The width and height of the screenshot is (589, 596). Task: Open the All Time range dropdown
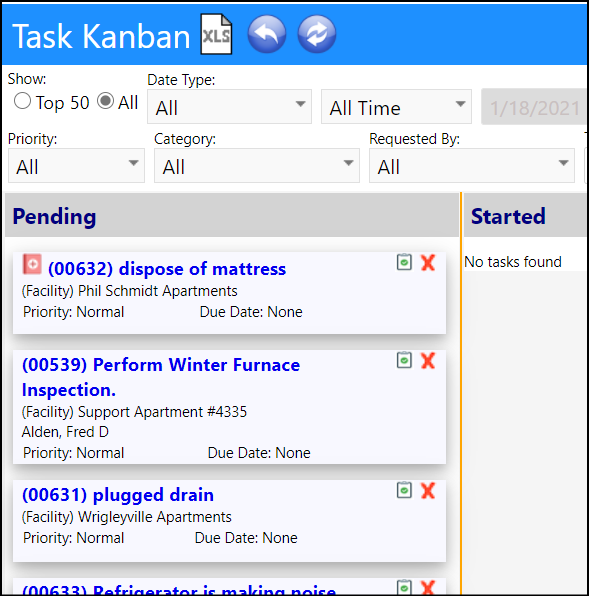click(x=396, y=107)
